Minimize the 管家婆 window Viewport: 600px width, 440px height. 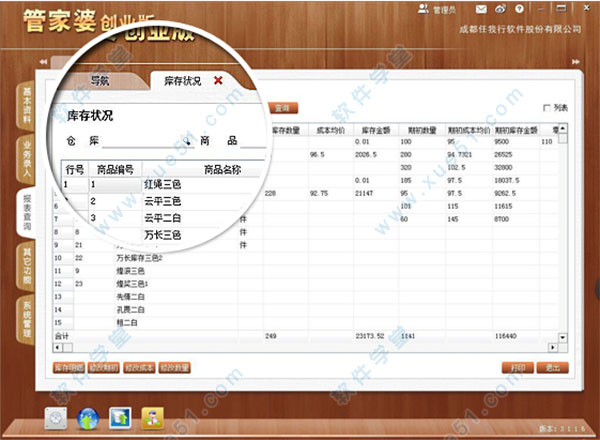coord(541,9)
